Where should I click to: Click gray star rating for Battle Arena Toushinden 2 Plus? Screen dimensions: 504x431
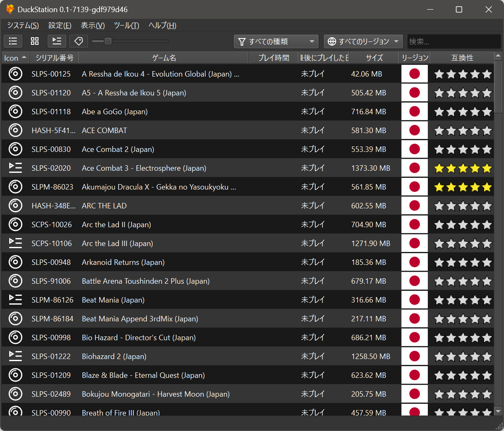[x=463, y=281]
